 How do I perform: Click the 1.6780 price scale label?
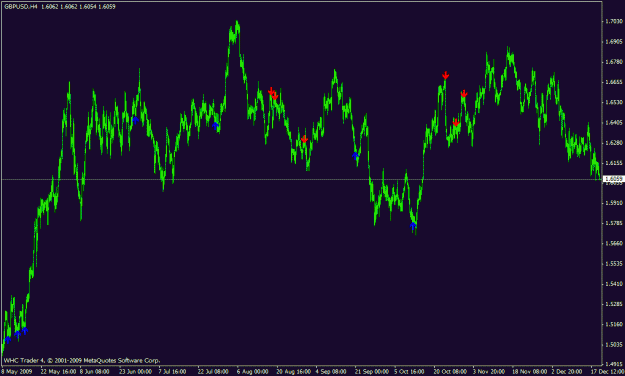[614, 62]
